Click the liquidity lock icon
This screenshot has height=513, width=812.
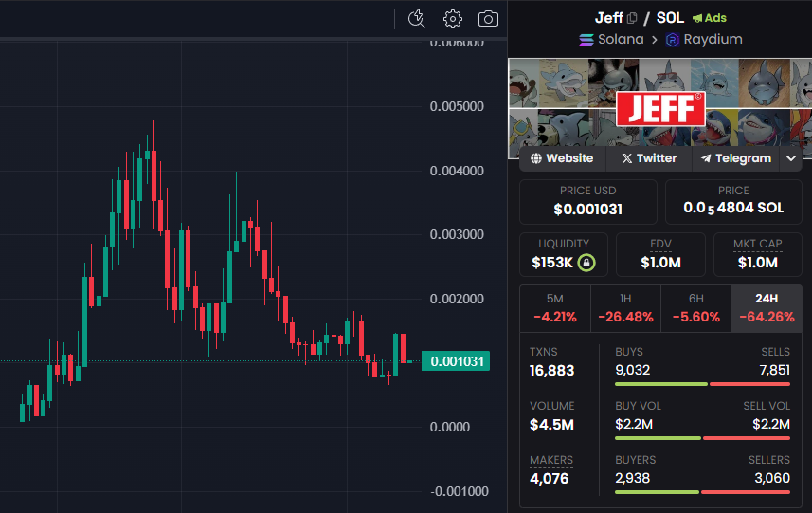click(586, 263)
